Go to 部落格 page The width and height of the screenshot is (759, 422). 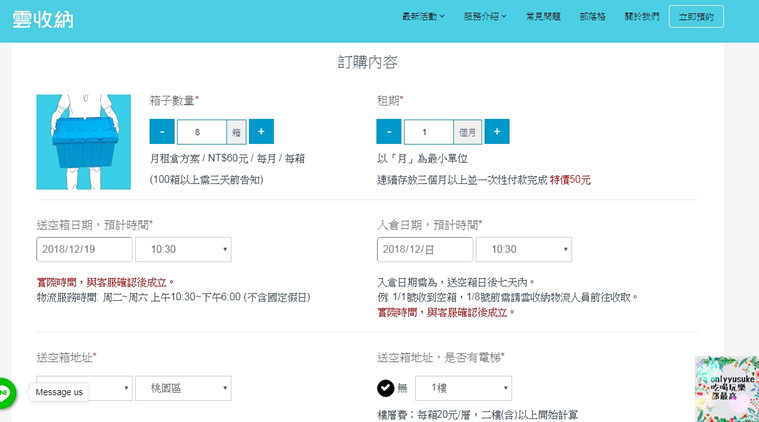592,16
